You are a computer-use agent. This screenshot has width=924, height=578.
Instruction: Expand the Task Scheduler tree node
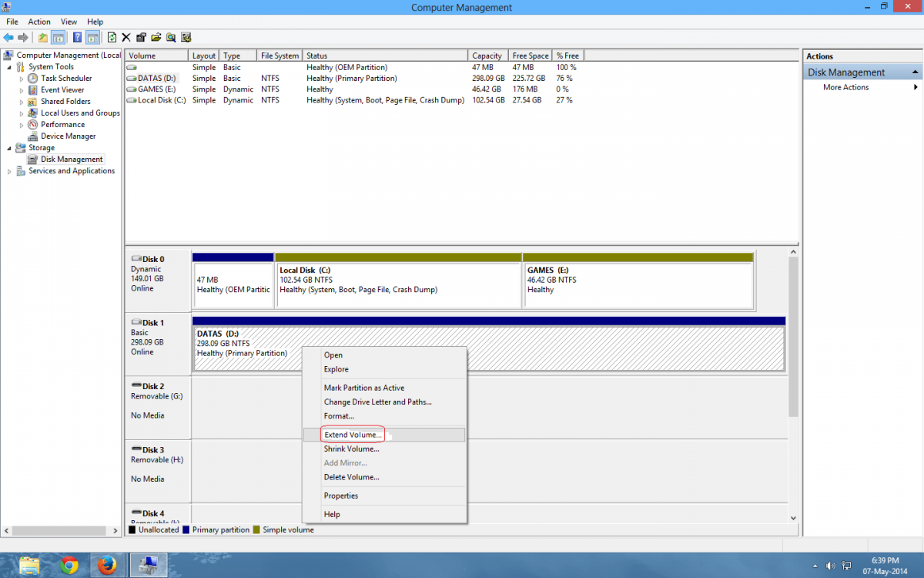(23, 78)
